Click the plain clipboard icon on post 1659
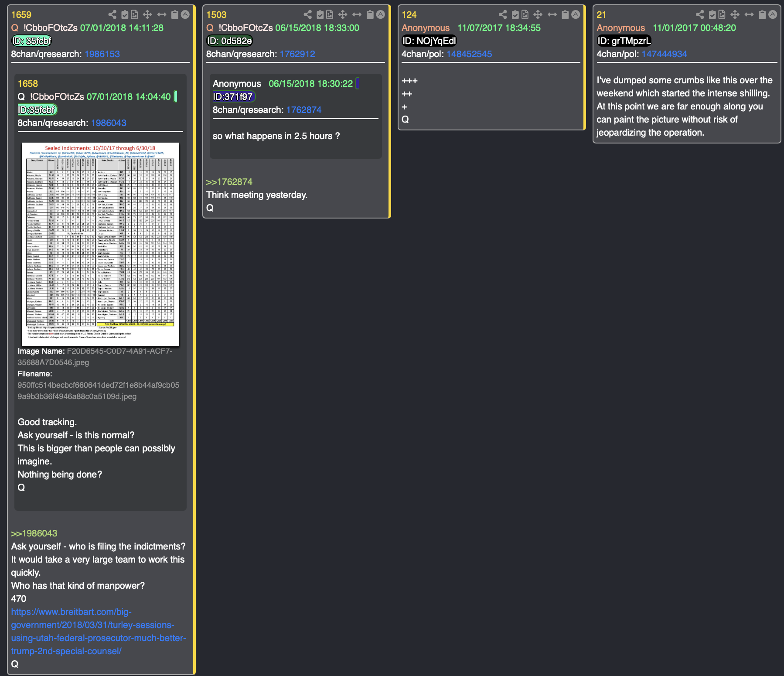Screen dimensions: 784x676 [x=175, y=15]
